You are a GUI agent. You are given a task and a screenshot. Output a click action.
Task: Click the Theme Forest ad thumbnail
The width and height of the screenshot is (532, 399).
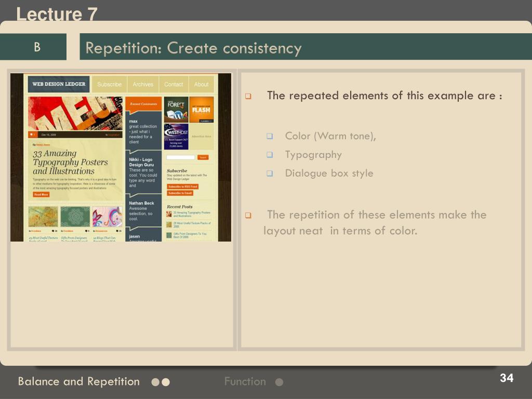click(176, 110)
